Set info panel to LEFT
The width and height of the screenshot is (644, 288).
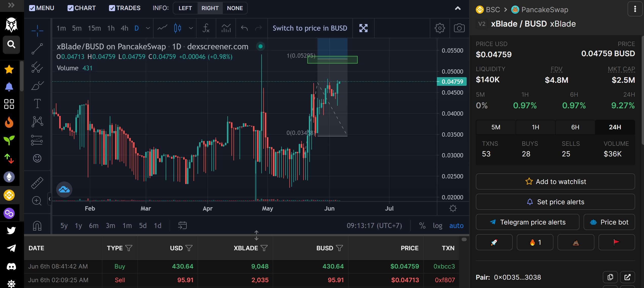click(x=185, y=8)
